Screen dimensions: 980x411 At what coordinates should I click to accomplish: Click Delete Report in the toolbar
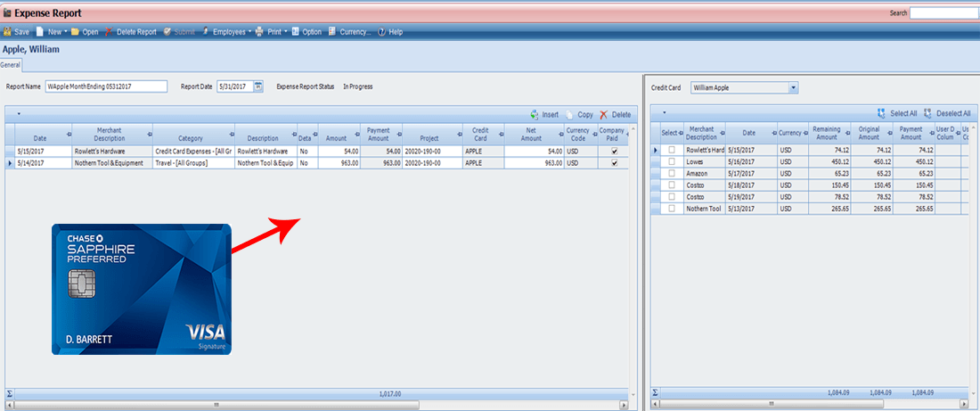pos(131,32)
